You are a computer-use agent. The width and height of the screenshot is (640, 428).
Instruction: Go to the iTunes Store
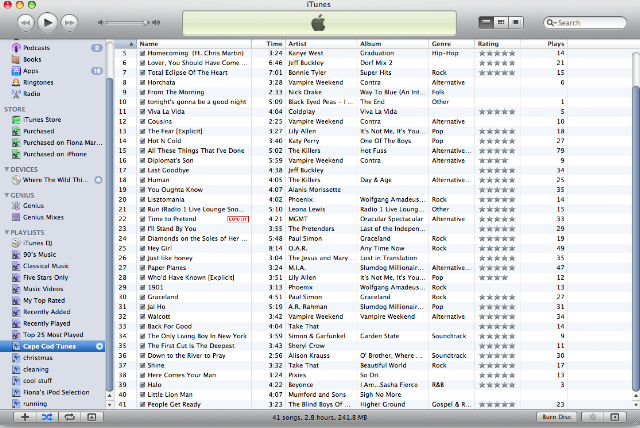42,120
